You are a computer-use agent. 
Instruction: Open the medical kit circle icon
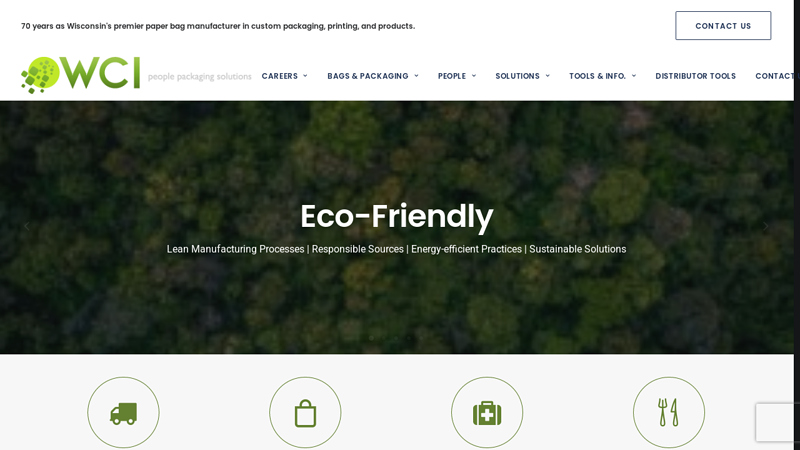[x=487, y=412]
